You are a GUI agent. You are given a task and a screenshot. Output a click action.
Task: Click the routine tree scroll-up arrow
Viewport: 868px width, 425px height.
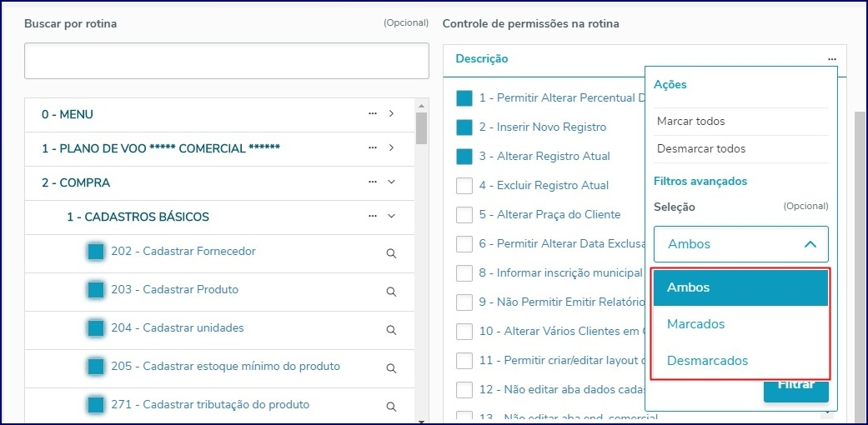(421, 106)
